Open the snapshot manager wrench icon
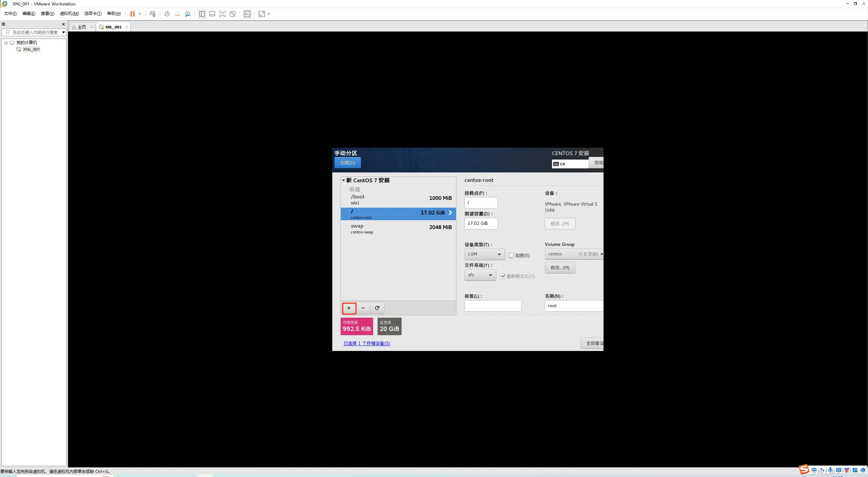Viewport: 868px width, 477px height. pos(188,14)
